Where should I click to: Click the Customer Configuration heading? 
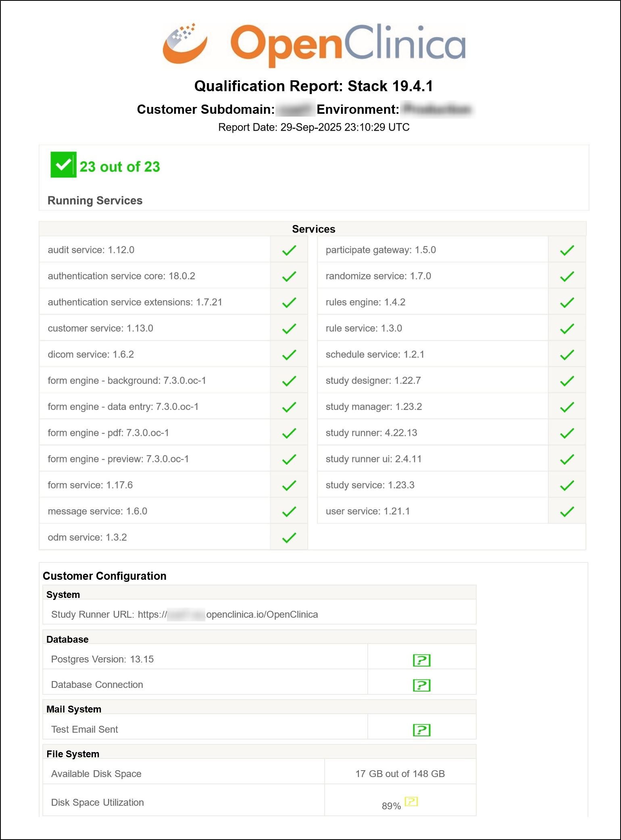tap(104, 576)
